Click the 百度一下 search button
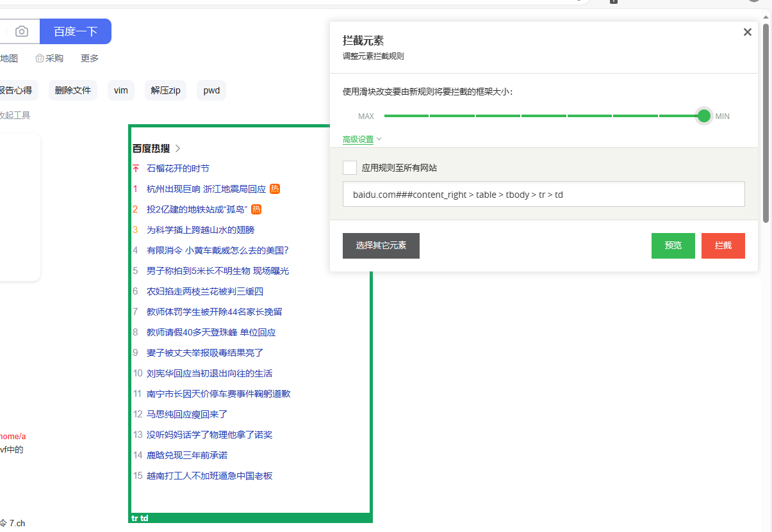This screenshot has width=772, height=532. (76, 31)
